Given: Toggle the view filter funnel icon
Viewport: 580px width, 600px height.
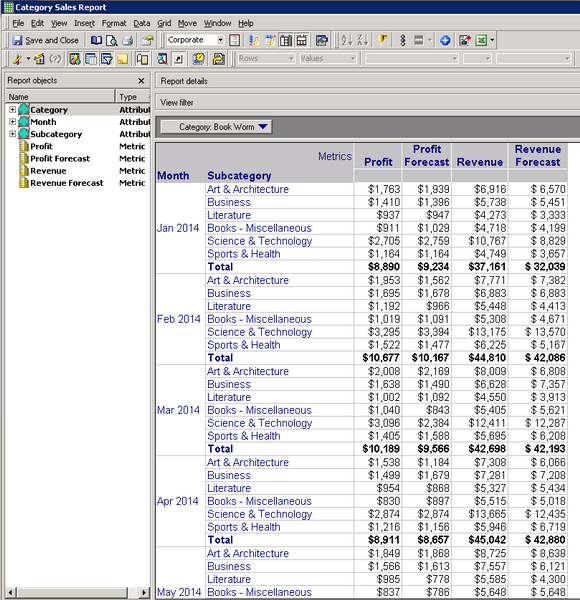Looking at the screenshot, I should click(x=107, y=59).
